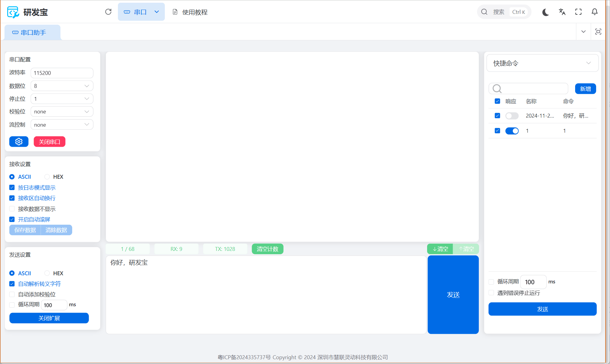Open the 校验位 none dropdown

pos(62,112)
